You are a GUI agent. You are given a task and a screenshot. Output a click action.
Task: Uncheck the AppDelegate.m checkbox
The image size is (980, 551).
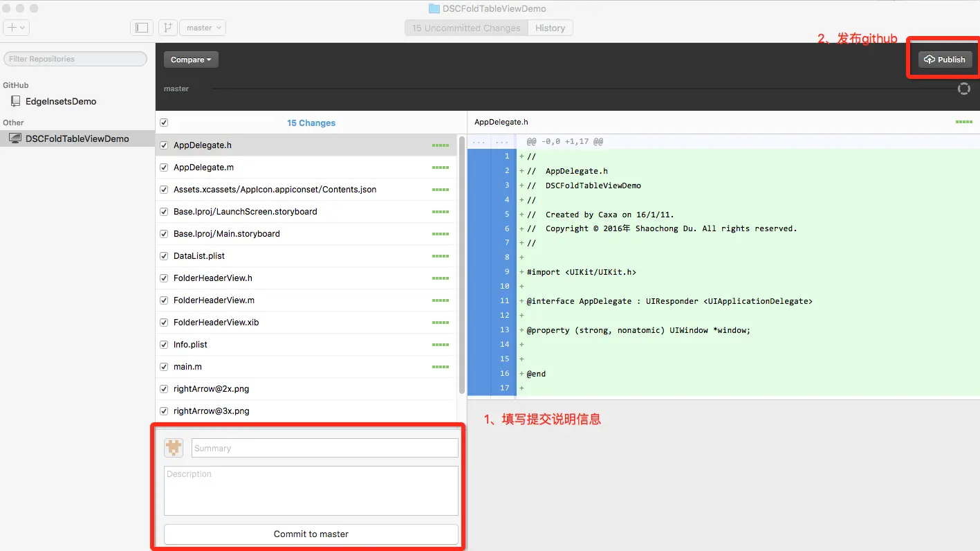[x=164, y=168]
